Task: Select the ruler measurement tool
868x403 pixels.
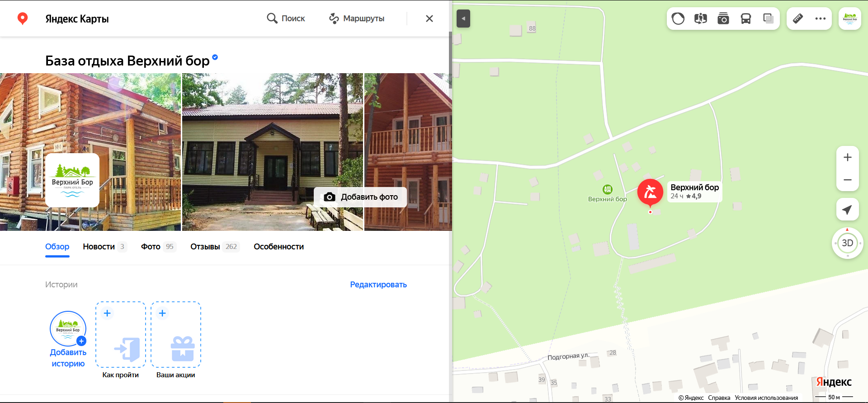Action: [798, 19]
